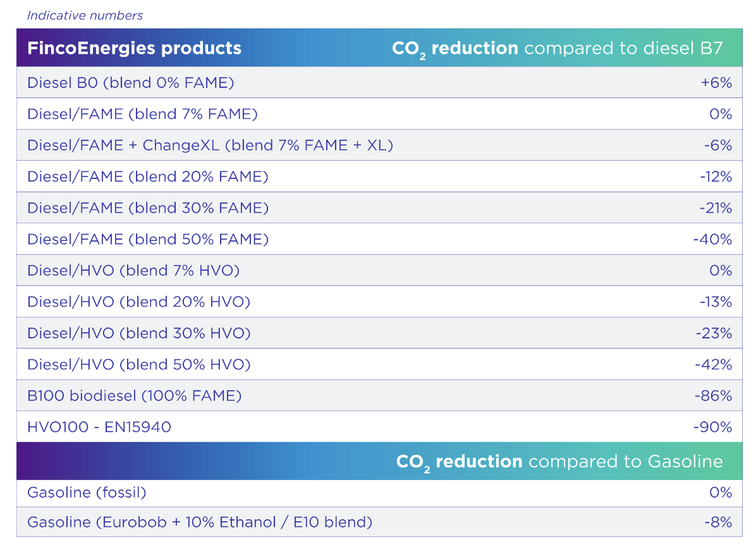
Task: Click the -6% reduction value
Action: [717, 145]
